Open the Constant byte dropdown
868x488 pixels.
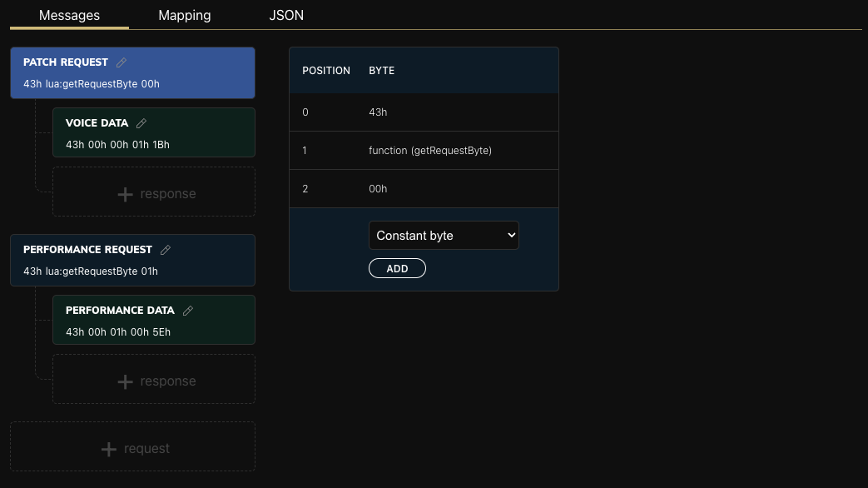click(x=444, y=236)
